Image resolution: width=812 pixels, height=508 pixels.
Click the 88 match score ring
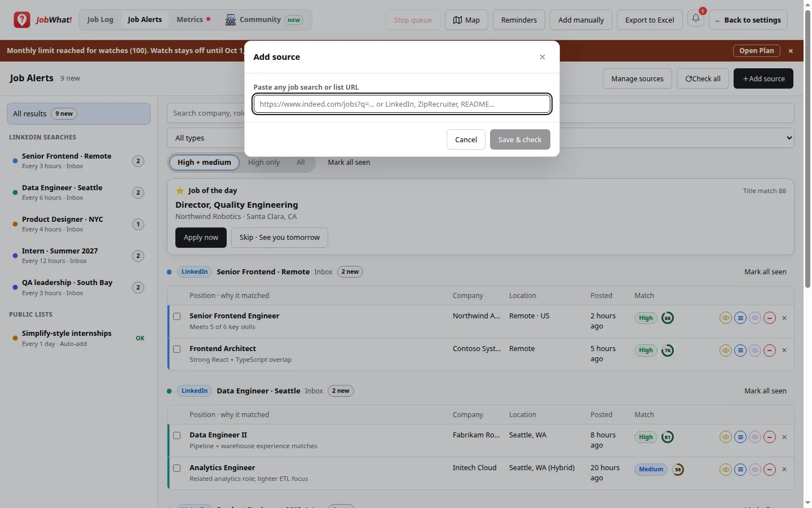coord(668,318)
